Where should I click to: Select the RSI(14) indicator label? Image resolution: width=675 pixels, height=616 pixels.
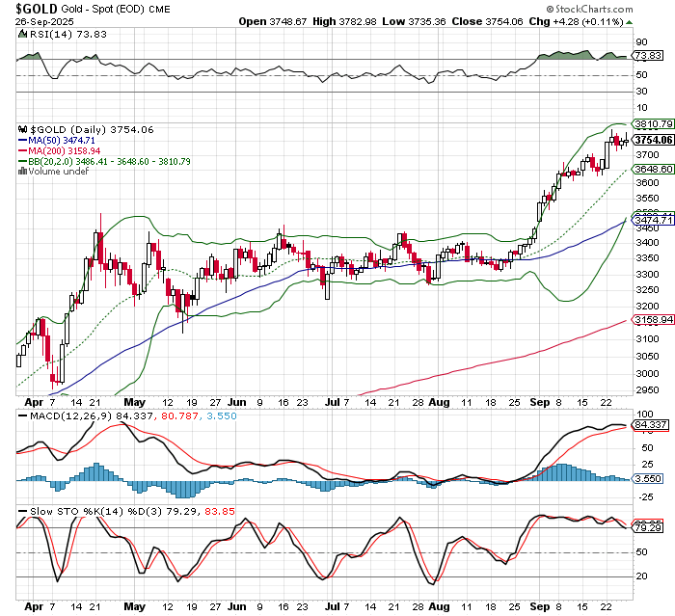pyautogui.click(x=42, y=33)
